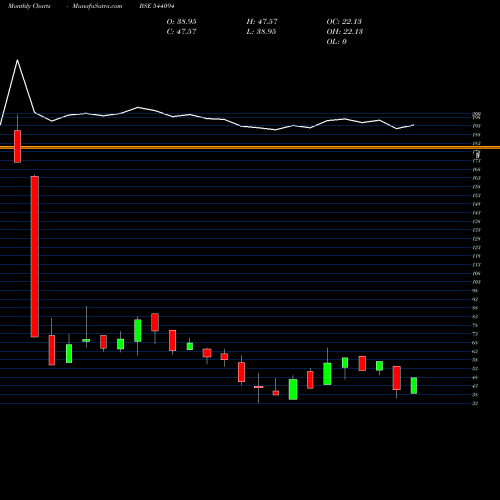Viewport: 500px width, 500px height.
Task: Open the MunafaSutra.com label
Action: tap(97, 6)
